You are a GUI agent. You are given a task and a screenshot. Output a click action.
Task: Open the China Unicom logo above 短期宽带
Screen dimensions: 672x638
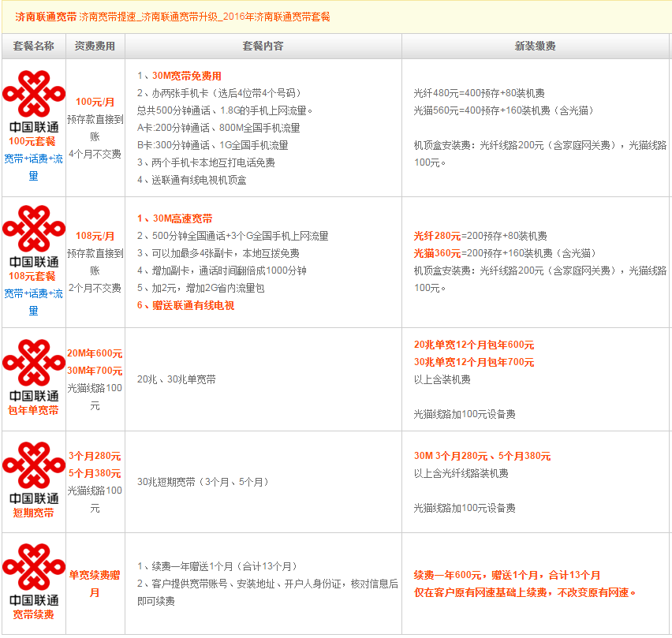point(33,472)
